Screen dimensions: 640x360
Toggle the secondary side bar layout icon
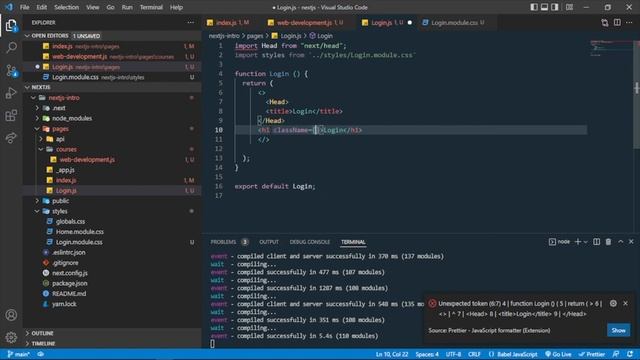pyautogui.click(x=555, y=7)
